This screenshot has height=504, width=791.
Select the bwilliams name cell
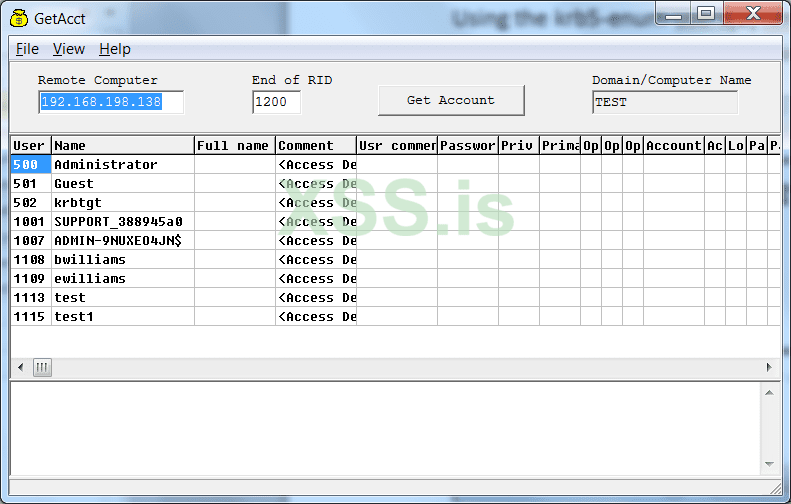[123, 259]
